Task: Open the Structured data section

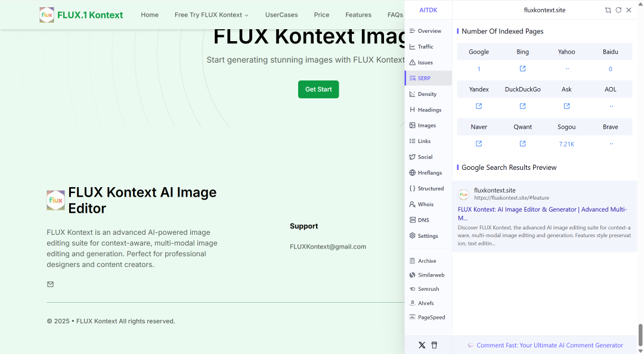Action: click(428, 188)
